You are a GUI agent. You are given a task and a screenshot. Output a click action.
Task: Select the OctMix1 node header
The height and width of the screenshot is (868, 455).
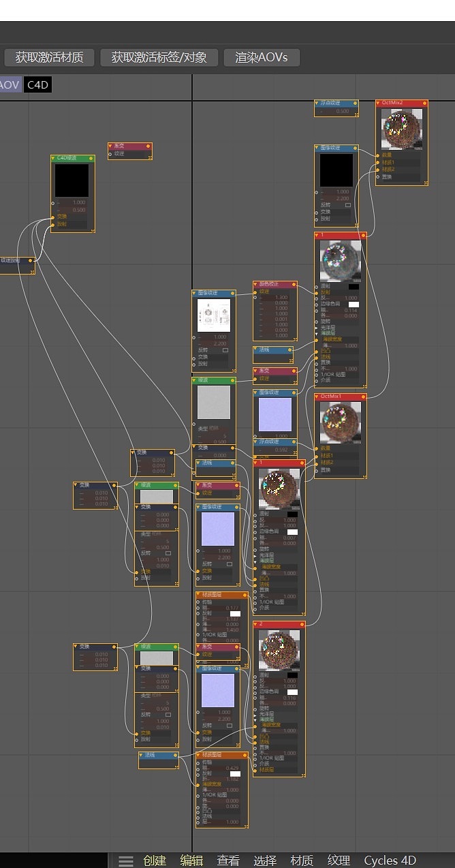[340, 397]
